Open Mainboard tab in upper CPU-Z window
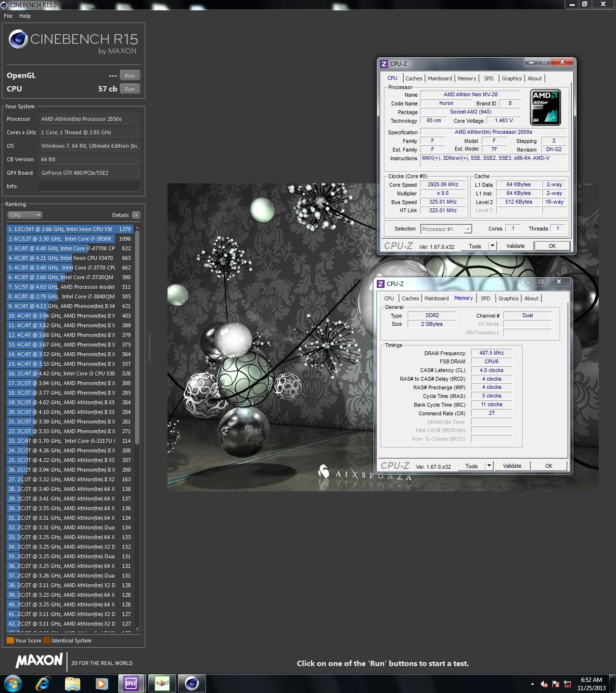 coord(440,78)
